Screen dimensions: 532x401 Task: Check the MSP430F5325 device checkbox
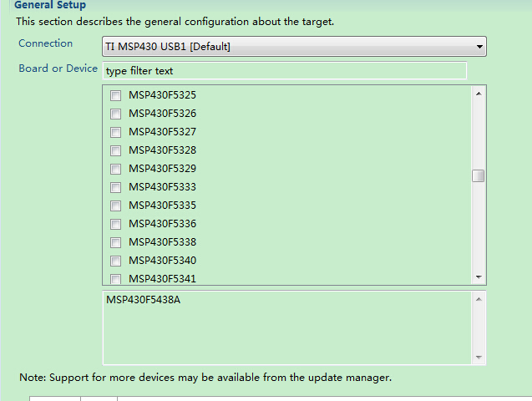click(x=115, y=95)
